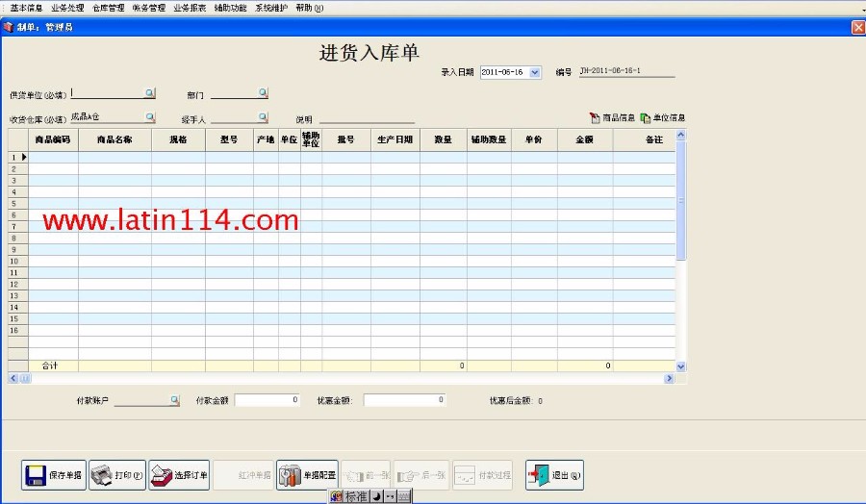Open 单据配置 document settings
The image size is (866, 504).
tap(308, 475)
